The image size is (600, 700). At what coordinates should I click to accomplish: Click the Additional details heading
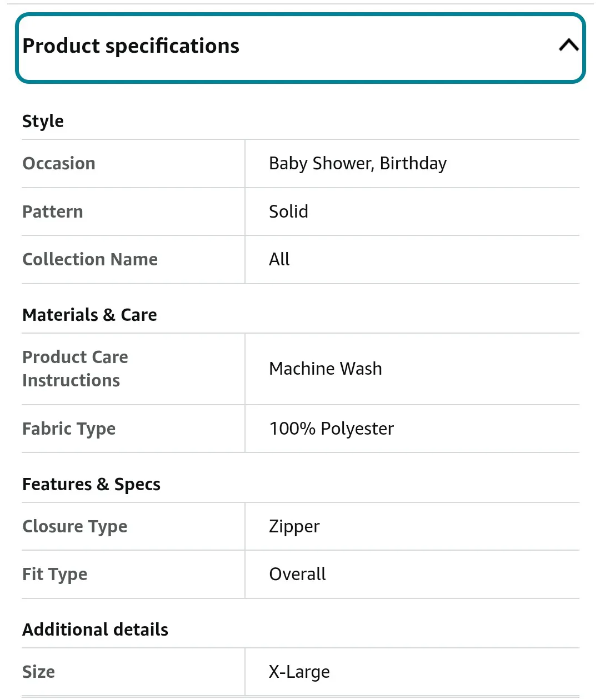point(95,629)
